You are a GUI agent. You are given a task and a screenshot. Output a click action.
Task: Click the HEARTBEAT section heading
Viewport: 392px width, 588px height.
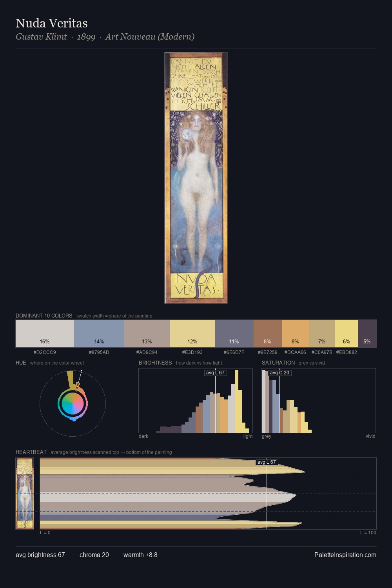[31, 452]
